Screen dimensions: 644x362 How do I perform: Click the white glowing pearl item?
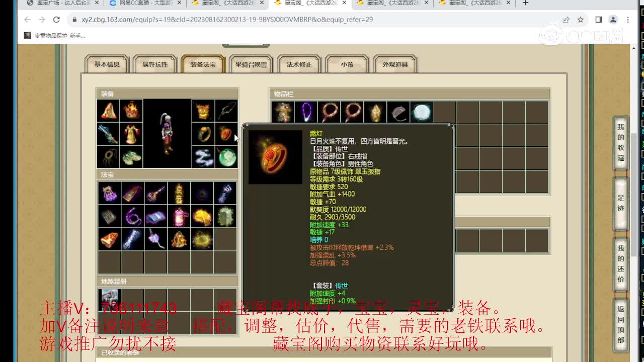click(421, 112)
